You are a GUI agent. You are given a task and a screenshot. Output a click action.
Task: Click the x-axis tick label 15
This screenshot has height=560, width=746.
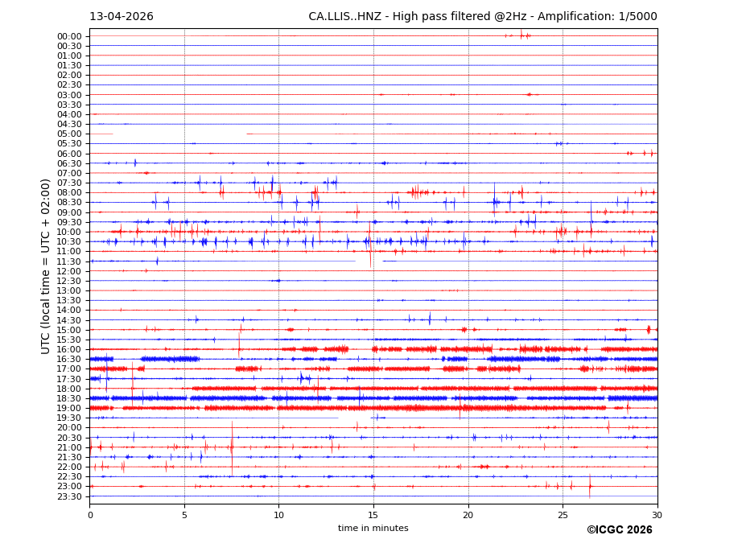[x=373, y=515]
